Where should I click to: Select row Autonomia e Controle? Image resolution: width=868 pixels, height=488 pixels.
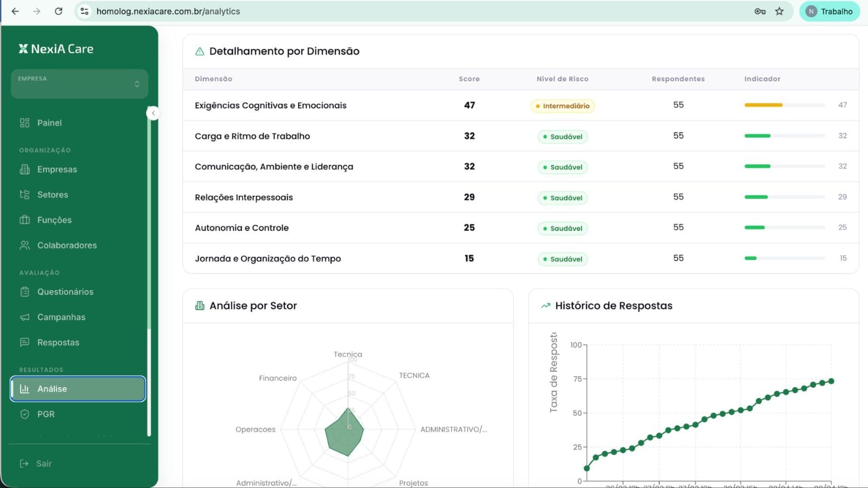point(521,228)
